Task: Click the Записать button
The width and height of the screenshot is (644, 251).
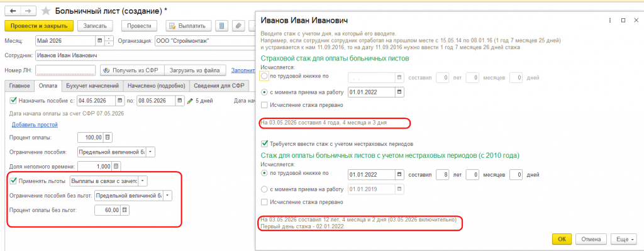Action: 95,25
